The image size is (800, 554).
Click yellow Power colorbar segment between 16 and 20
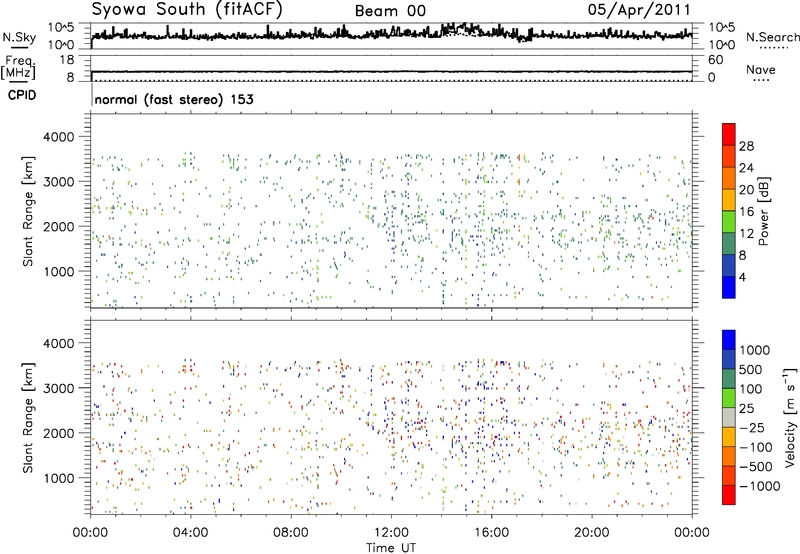click(x=729, y=200)
